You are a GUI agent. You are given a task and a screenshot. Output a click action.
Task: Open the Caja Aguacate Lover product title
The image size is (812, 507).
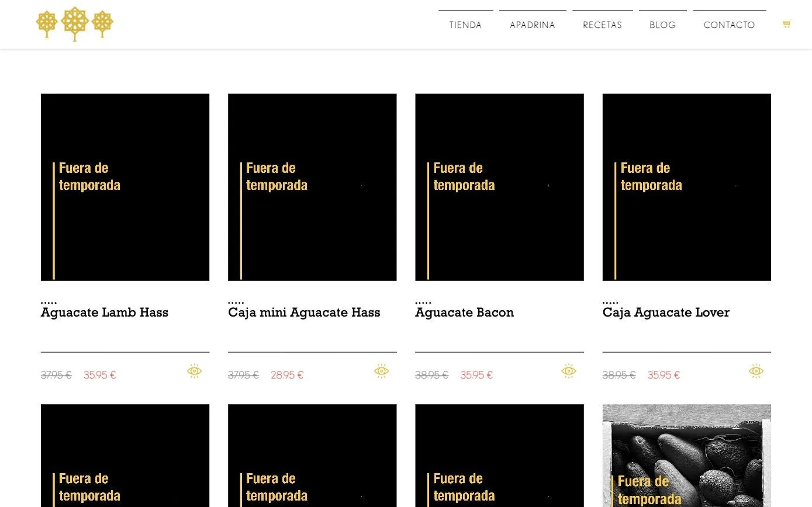tap(666, 312)
